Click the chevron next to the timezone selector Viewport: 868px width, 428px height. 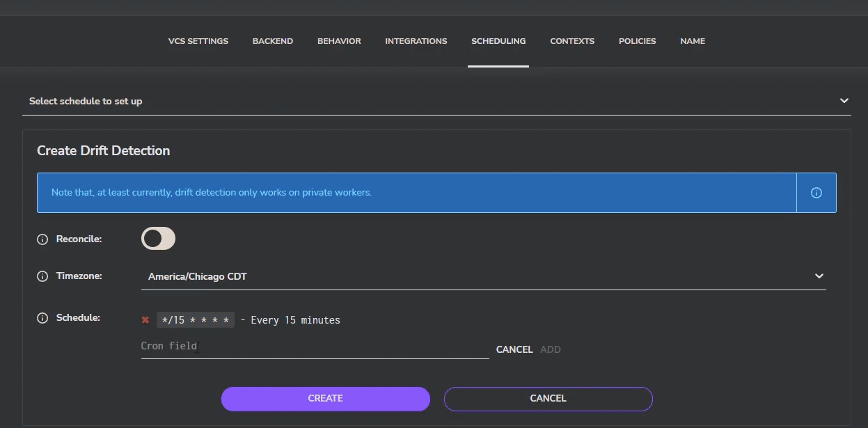(819, 276)
